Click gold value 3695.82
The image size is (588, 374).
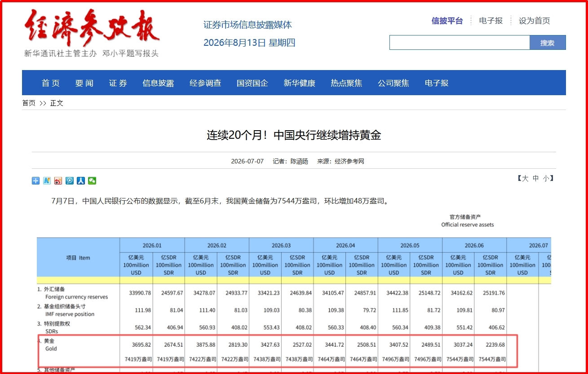(x=141, y=345)
